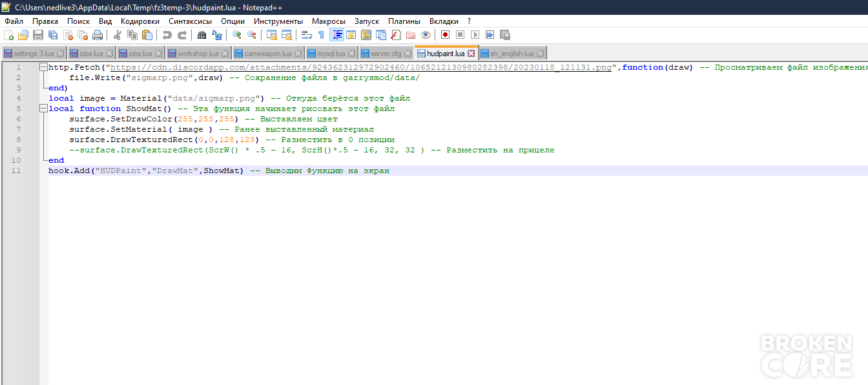Open the Плагины menu
Image resolution: width=868 pixels, height=385 pixels.
click(403, 21)
